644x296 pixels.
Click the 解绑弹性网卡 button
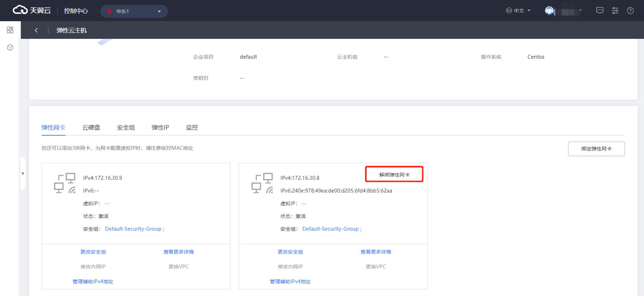click(394, 174)
